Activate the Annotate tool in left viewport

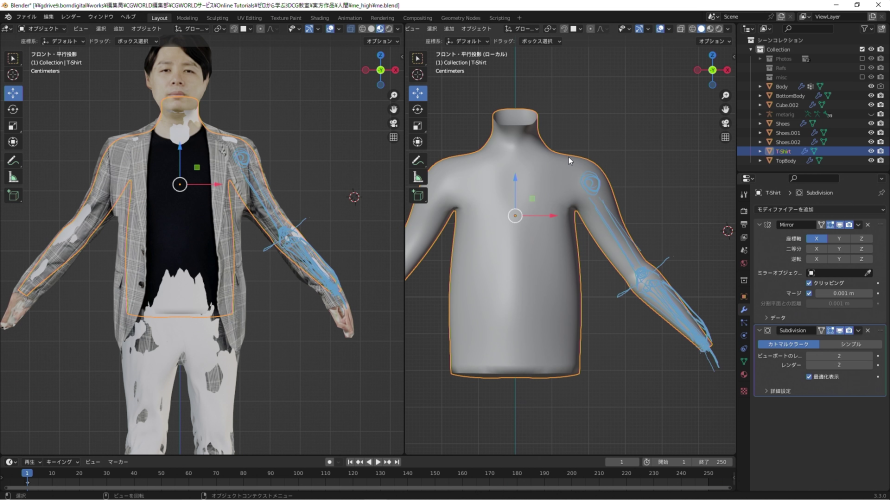(13, 160)
